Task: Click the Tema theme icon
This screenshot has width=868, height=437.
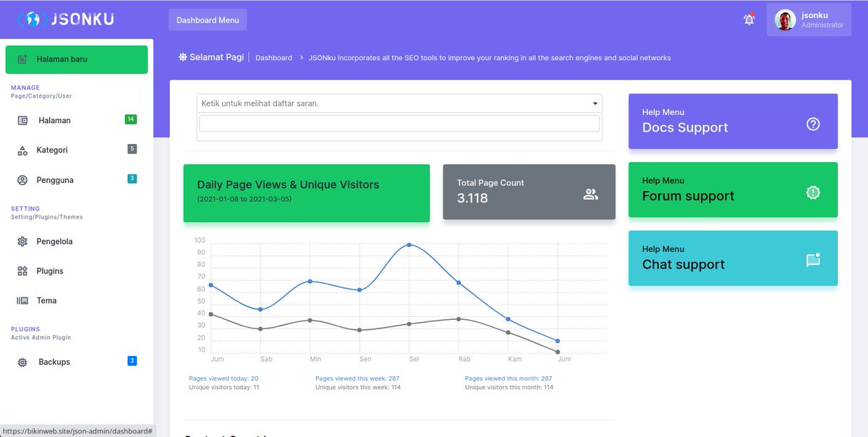Action: tap(22, 301)
